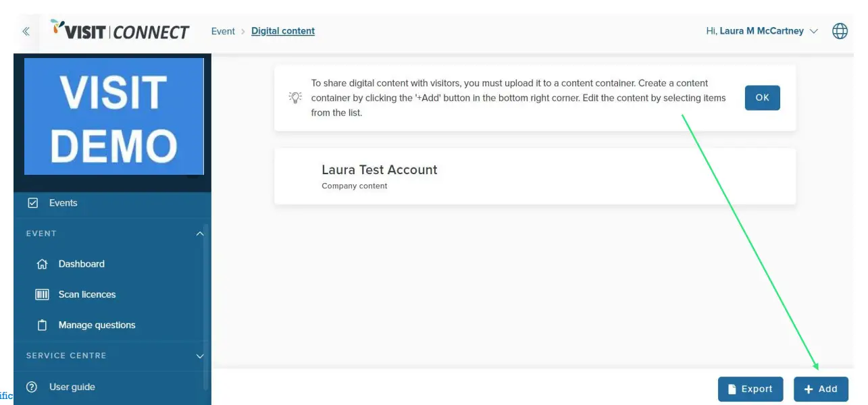
Task: Open the Laura M McCartney user dropdown
Action: pos(761,31)
